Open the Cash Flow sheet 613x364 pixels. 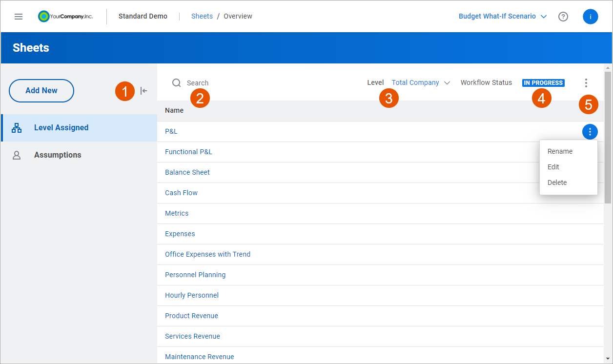[181, 193]
